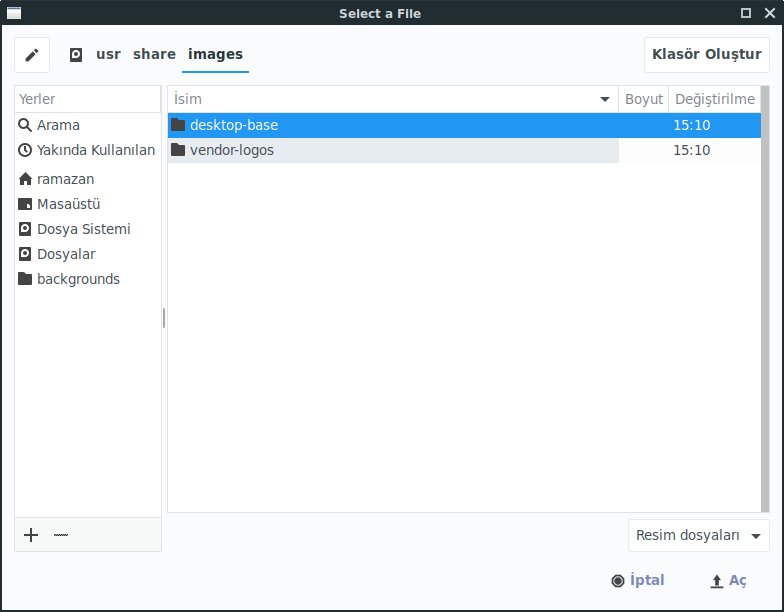
Task: Click the pencil icon to type a path
Action: click(32, 55)
